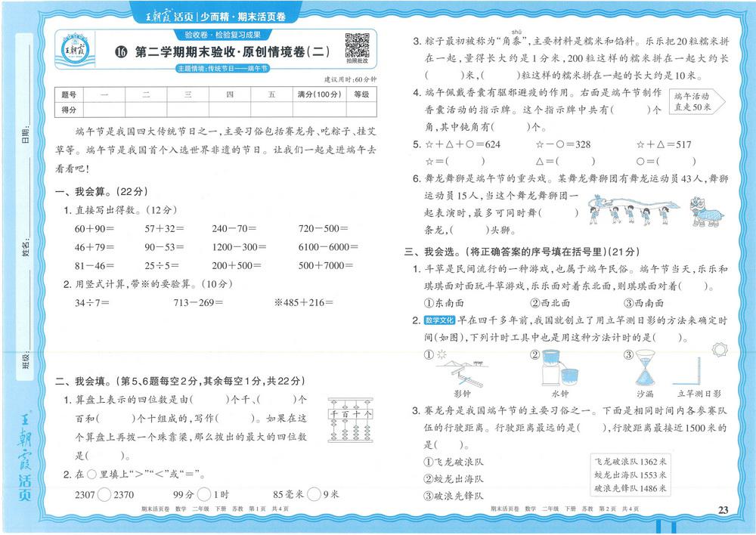
Task: Click the problem "25÷5="
Action: click(162, 265)
